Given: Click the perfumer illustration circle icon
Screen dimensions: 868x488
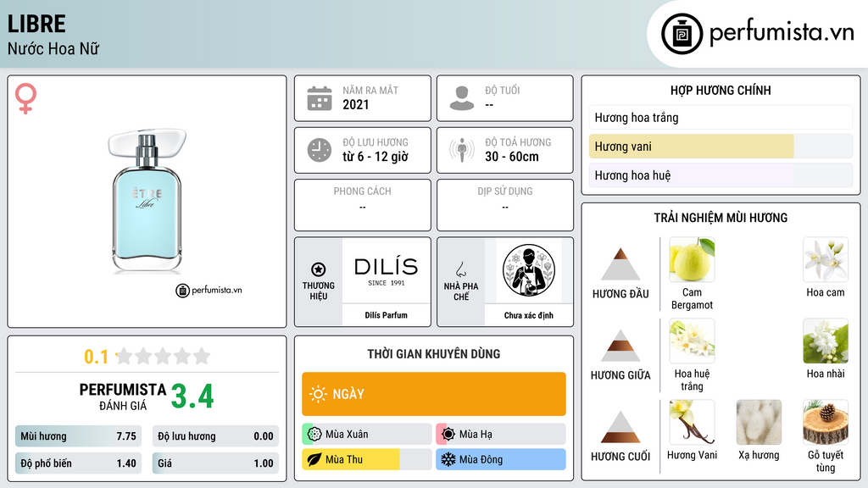Looking at the screenshot, I should 529,270.
